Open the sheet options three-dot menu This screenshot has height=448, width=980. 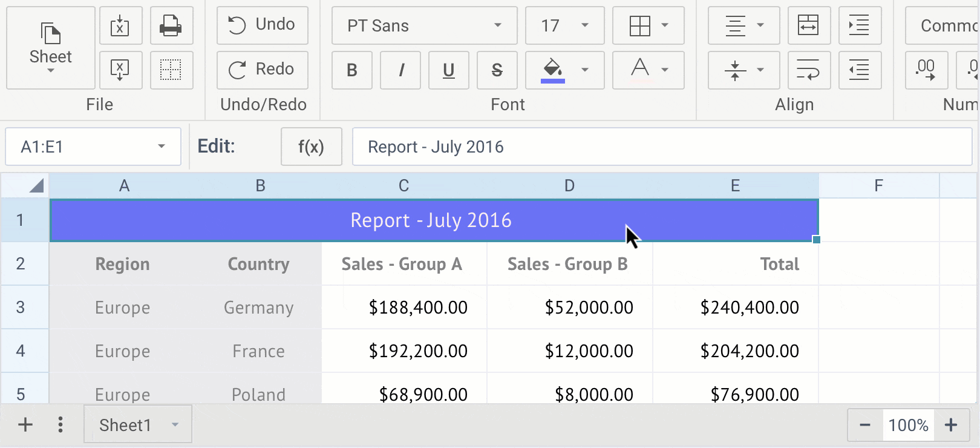(x=60, y=425)
